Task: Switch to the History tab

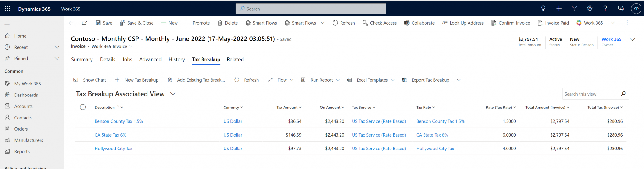Action: pyautogui.click(x=177, y=59)
